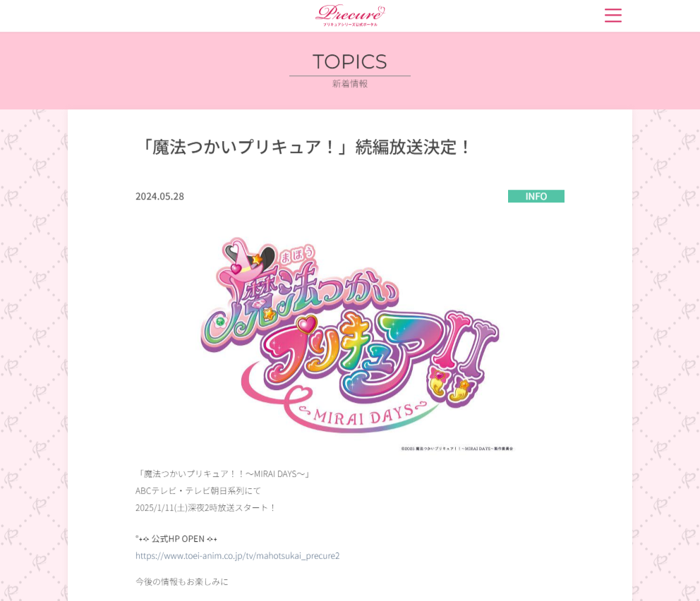The image size is (700, 601).
Task: Click the 公式HP OPEN text line
Action: [x=176, y=538]
